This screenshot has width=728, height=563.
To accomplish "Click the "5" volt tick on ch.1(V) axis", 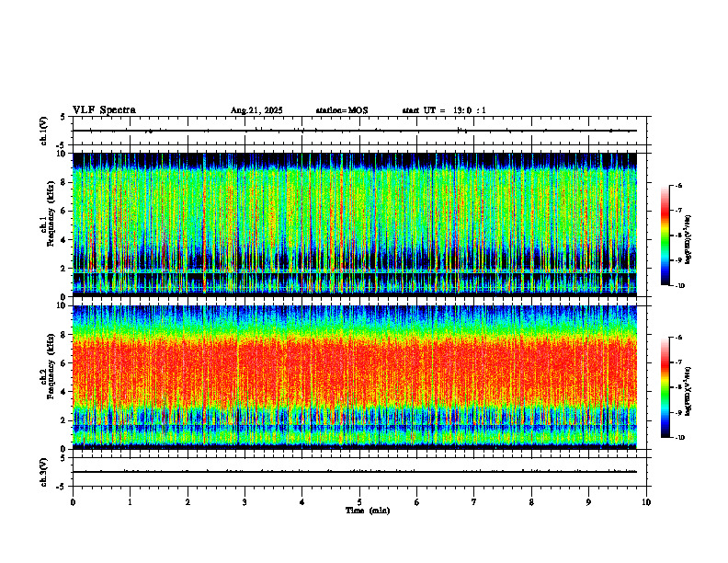I will click(x=63, y=118).
